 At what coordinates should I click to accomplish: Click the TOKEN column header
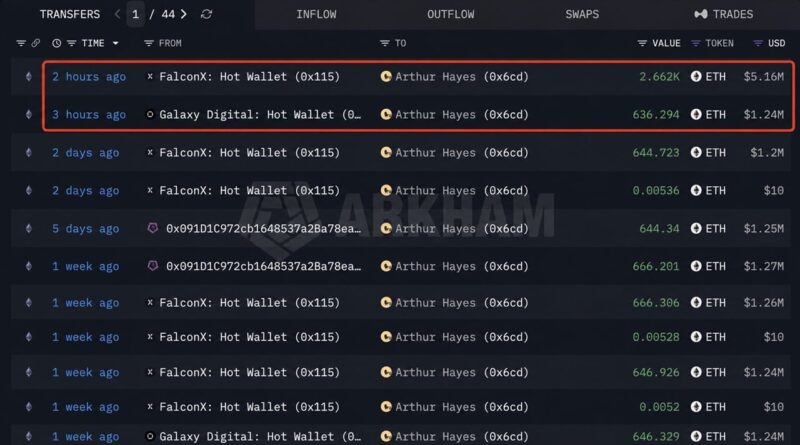pyautogui.click(x=719, y=43)
